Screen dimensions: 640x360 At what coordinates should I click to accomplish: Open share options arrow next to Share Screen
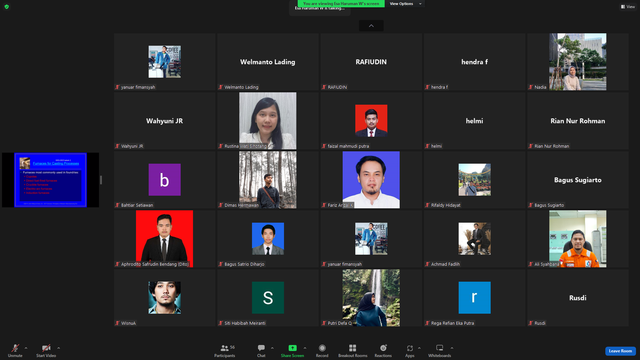coord(305,348)
